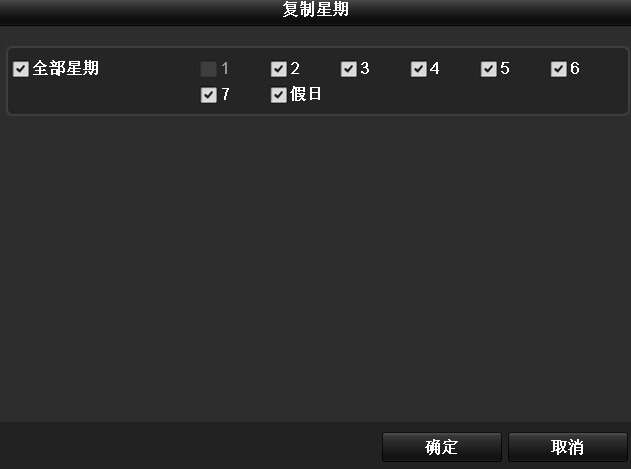Image resolution: width=631 pixels, height=469 pixels.
Task: Deselect the checkbox for day 4
Action: (419, 69)
